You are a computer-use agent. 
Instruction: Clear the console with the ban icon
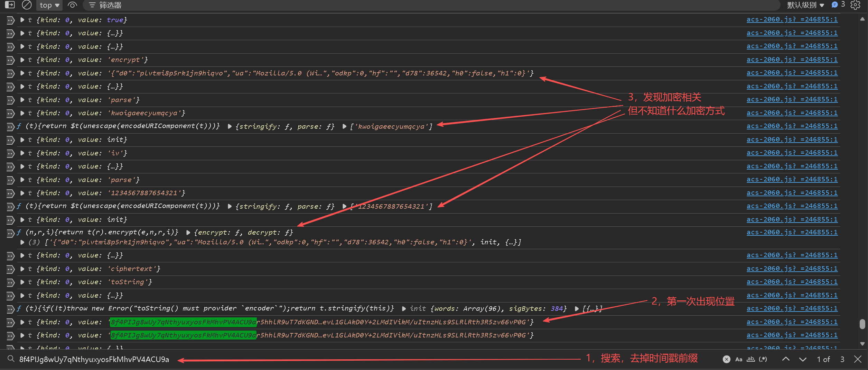tap(27, 5)
